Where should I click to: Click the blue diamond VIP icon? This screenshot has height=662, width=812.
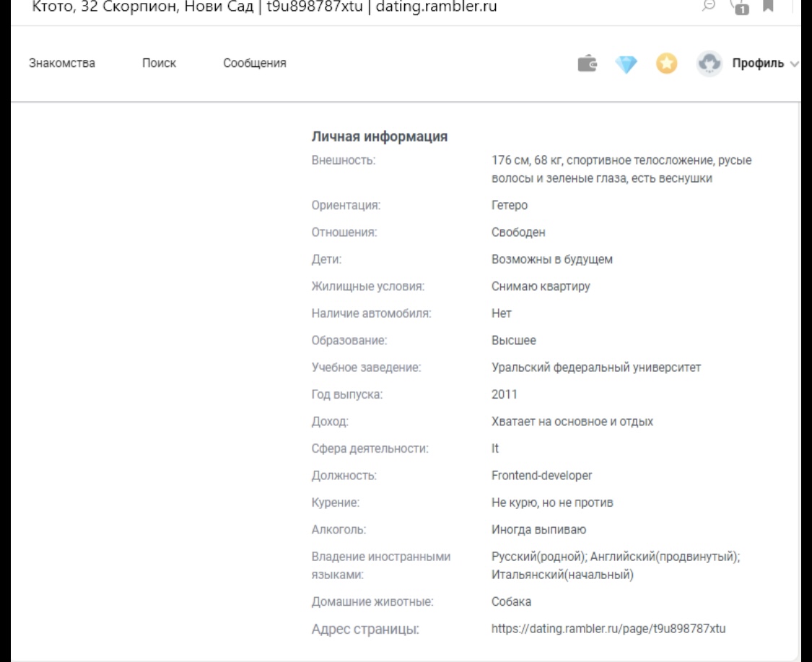[x=627, y=64]
